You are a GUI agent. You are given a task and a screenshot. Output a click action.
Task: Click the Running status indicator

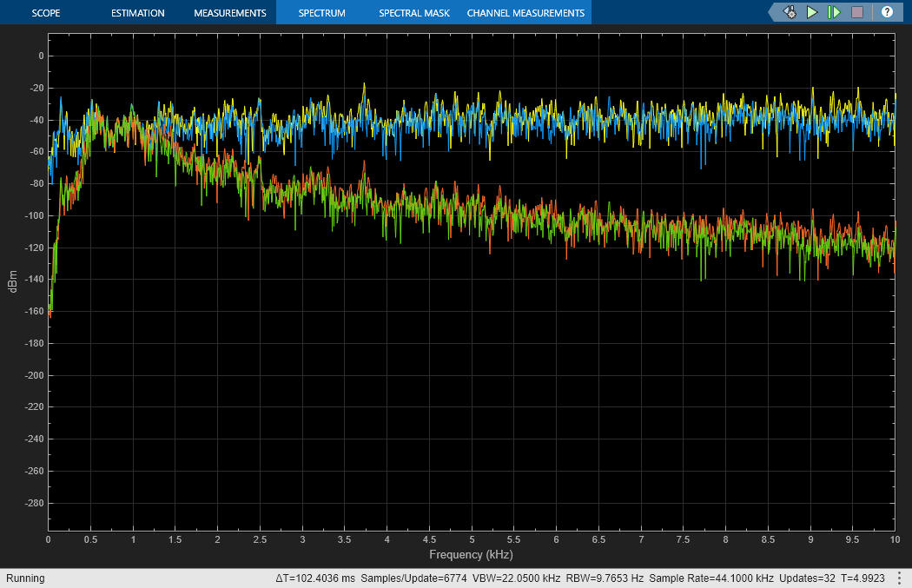pyautogui.click(x=26, y=578)
